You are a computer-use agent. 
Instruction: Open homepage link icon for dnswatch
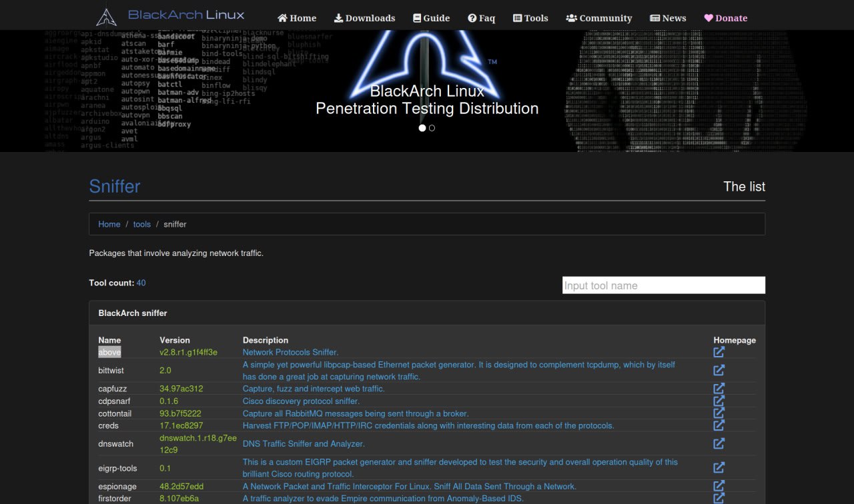click(x=719, y=443)
